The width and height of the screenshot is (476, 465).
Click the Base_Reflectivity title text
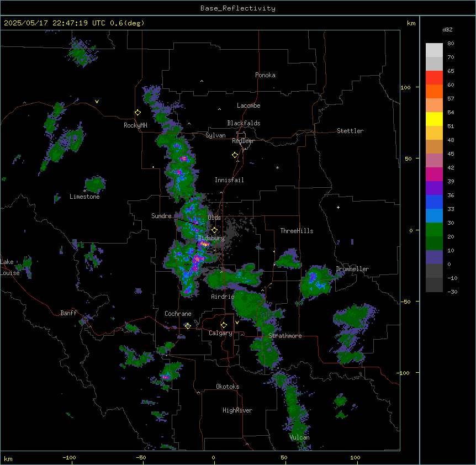pos(238,8)
